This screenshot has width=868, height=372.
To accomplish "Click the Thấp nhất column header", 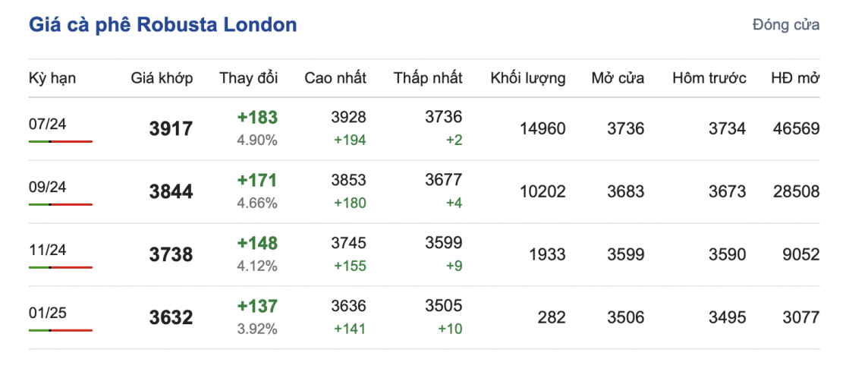I will coord(427,78).
